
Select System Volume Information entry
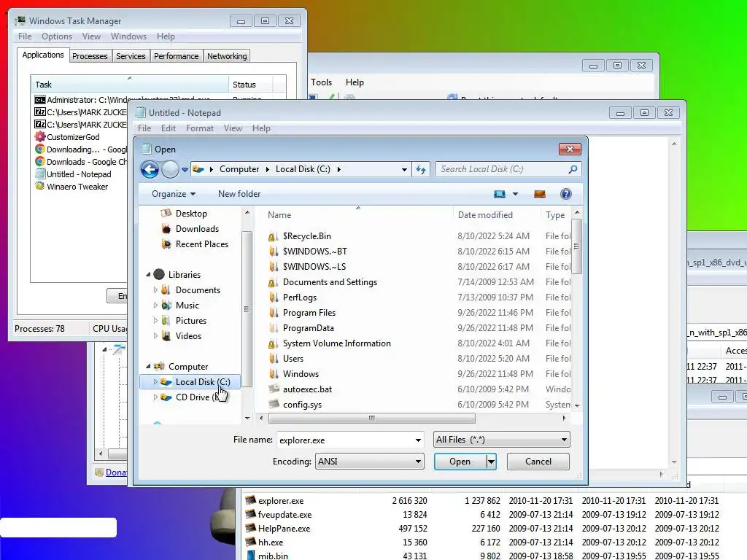(336, 343)
